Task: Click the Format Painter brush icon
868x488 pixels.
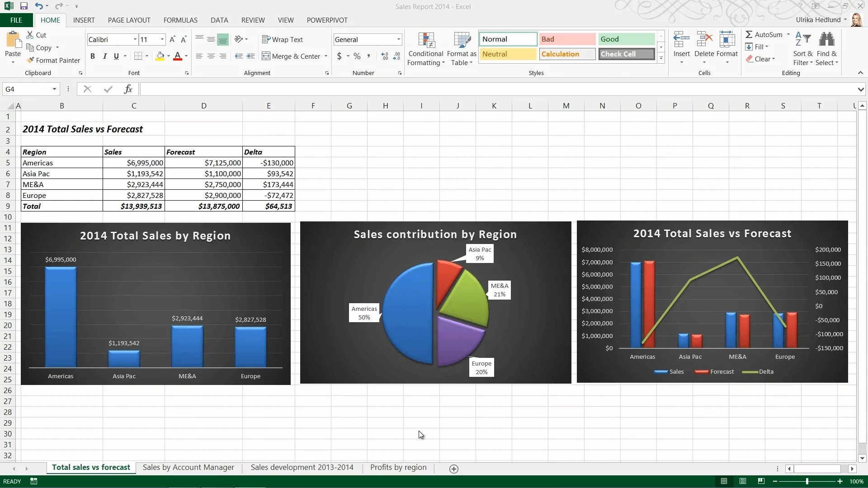Action: coord(30,60)
